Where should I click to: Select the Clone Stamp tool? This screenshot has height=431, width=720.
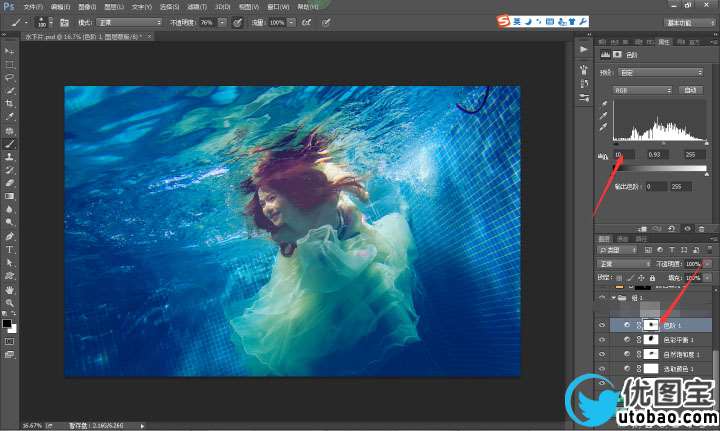click(x=9, y=157)
